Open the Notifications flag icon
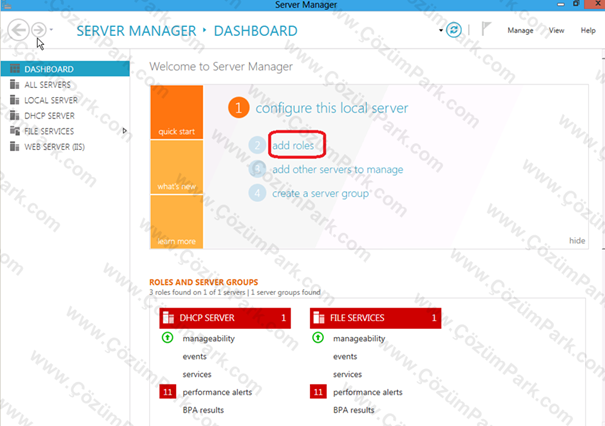Viewport: 605px width, 426px height. [486, 29]
